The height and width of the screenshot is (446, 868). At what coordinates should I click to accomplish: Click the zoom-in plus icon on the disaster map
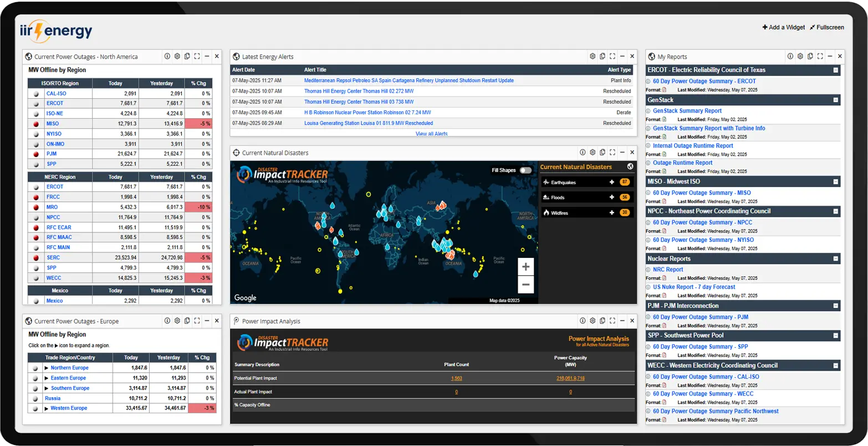pyautogui.click(x=525, y=266)
